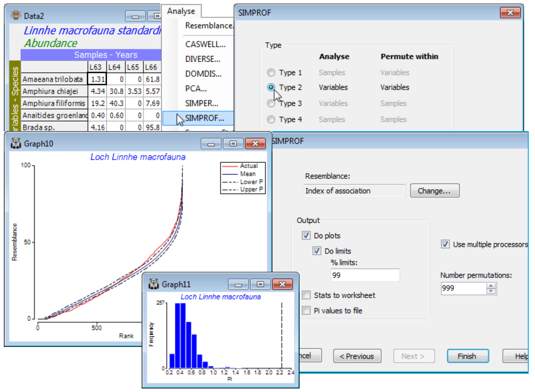Click the Abundance title in Data2
Viewport: 535px width, 392px height.
tap(51, 43)
